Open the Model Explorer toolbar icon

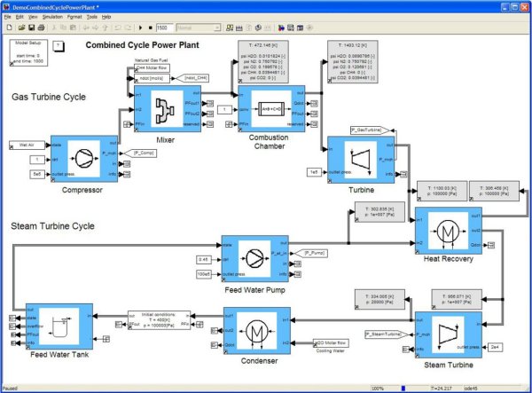291,28
